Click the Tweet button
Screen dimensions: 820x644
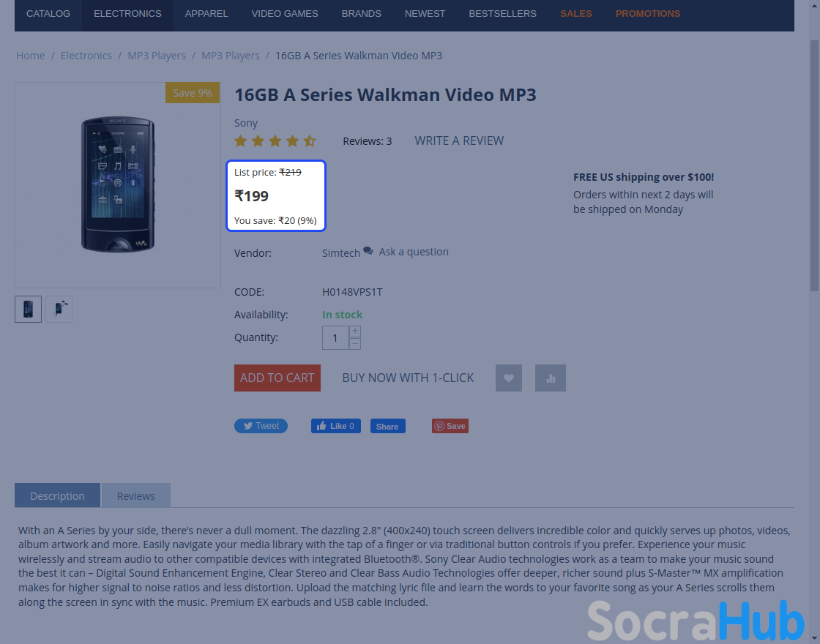(261, 426)
